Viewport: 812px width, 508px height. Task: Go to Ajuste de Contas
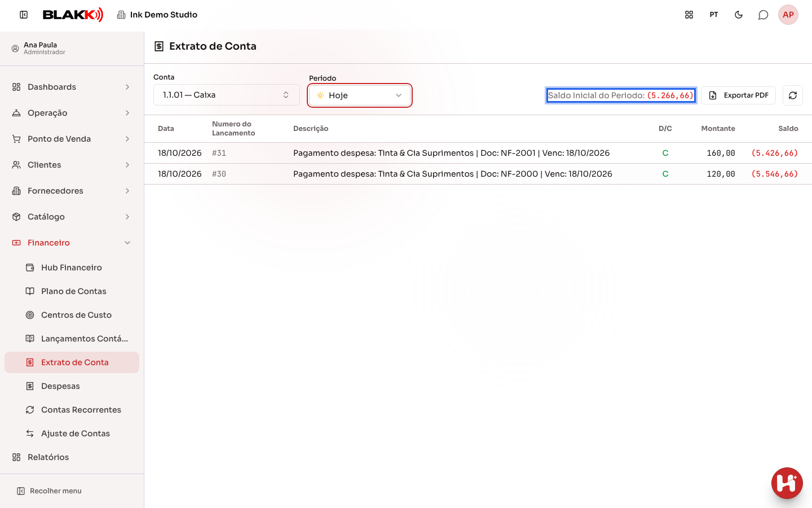point(72,433)
